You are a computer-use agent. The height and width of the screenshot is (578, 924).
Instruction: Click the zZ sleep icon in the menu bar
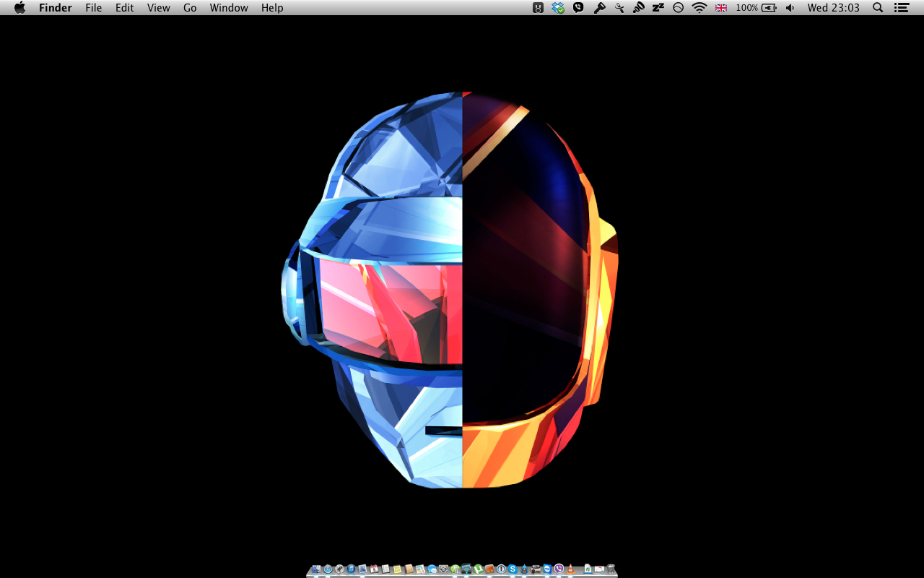[x=658, y=8]
